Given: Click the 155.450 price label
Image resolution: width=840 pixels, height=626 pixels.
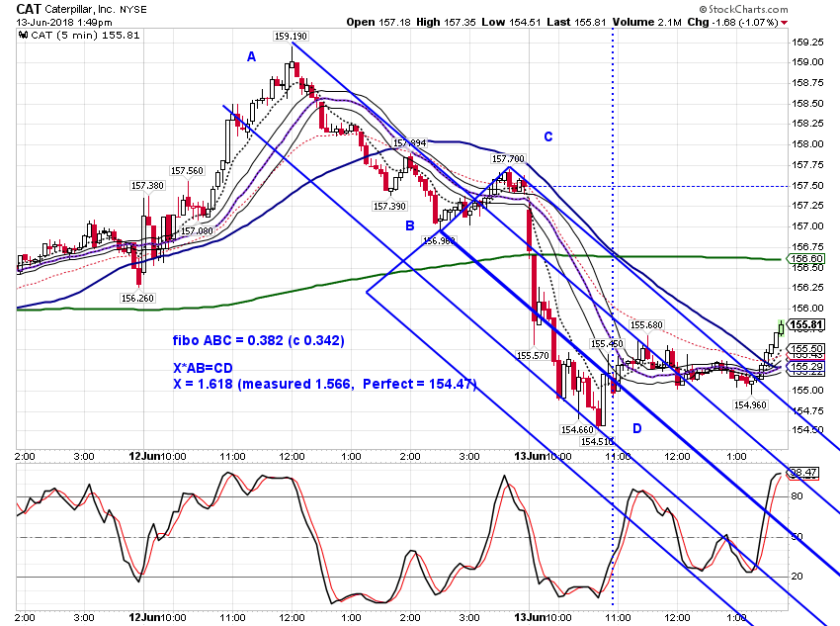Looking at the screenshot, I should click(607, 343).
